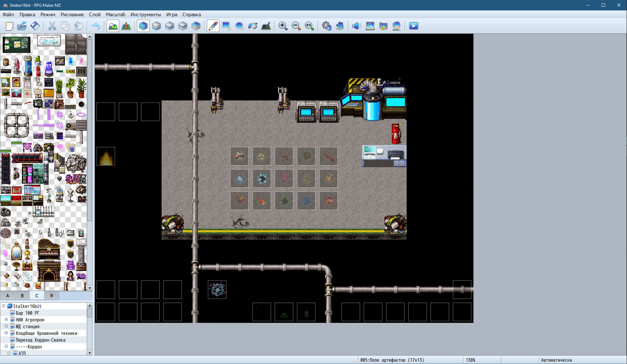Screen dimensions: 627x364
Task: Switch to Map editing mode icon
Action: tap(113, 26)
